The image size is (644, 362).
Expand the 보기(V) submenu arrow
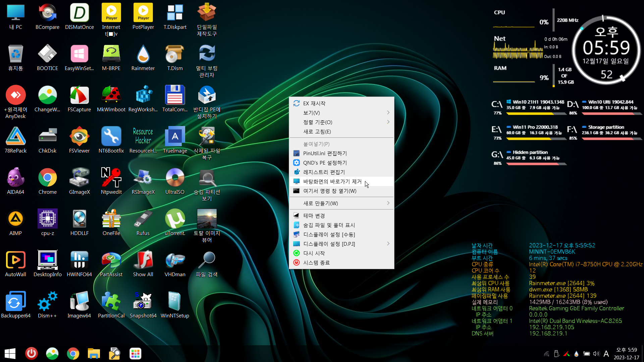coord(388,113)
